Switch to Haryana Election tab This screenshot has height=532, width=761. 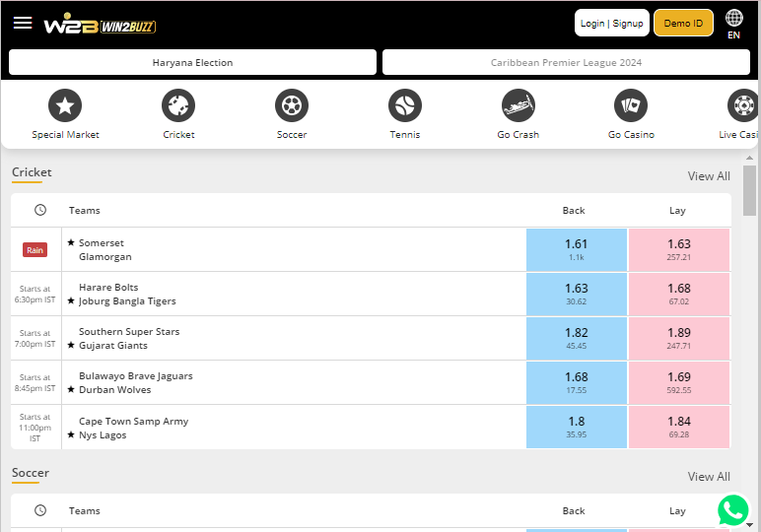pyautogui.click(x=193, y=63)
